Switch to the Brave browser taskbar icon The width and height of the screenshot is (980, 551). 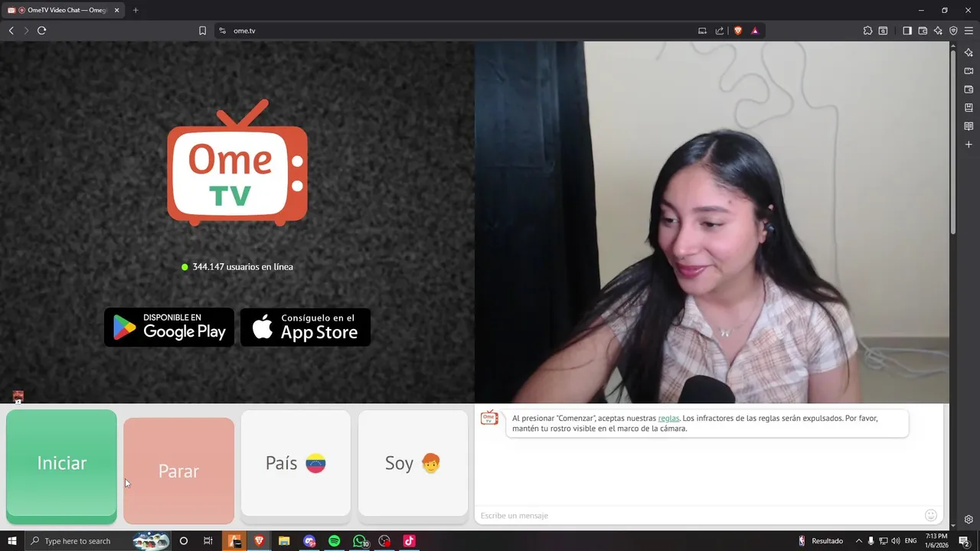[x=259, y=541]
